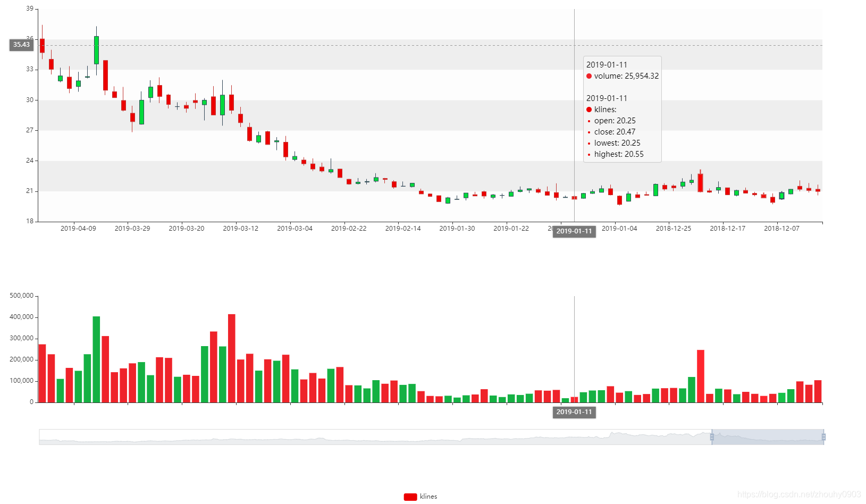The width and height of the screenshot is (866, 504).
Task: Click the 2019-01-04 date axis label
Action: click(x=619, y=229)
